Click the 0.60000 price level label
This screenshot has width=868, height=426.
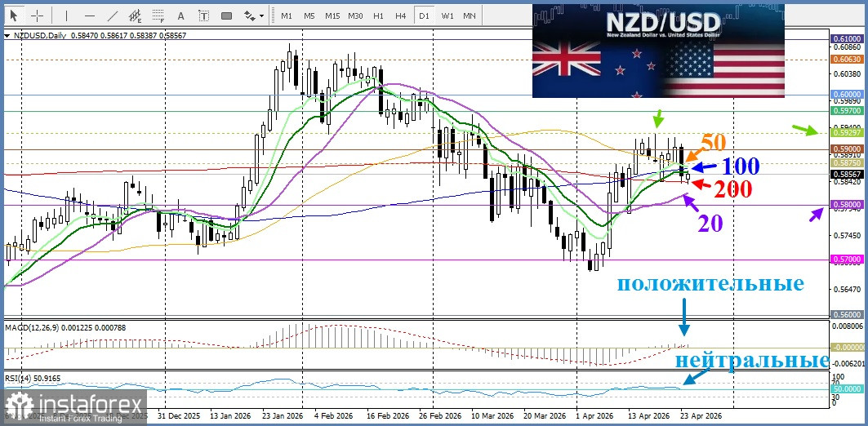coord(847,95)
